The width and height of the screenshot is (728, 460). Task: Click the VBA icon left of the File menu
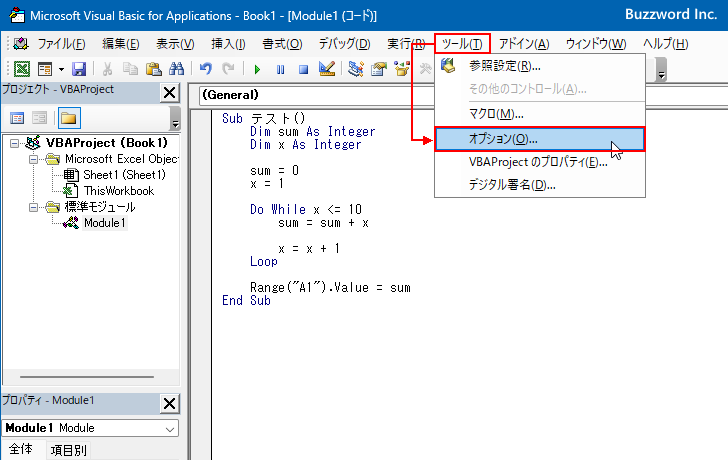point(20,44)
